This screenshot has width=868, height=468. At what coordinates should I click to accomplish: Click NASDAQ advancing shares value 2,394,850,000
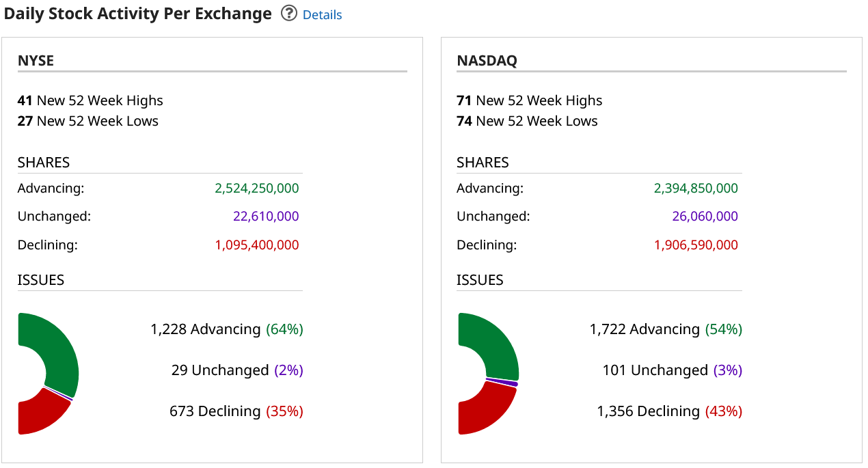pyautogui.click(x=696, y=189)
